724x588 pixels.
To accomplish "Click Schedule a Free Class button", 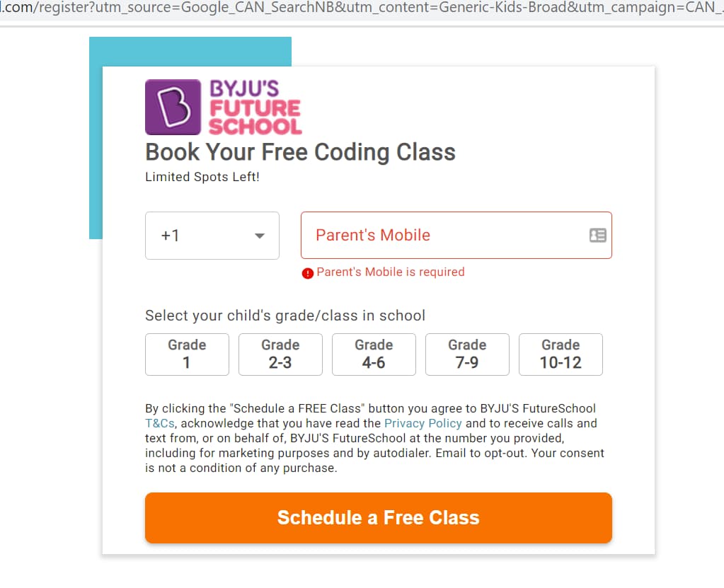I will click(x=379, y=518).
